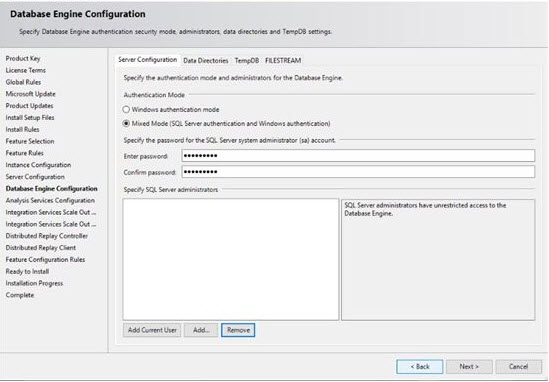Click the SQL Server administrators list box
Screen dimensions: 549x382
click(x=231, y=259)
